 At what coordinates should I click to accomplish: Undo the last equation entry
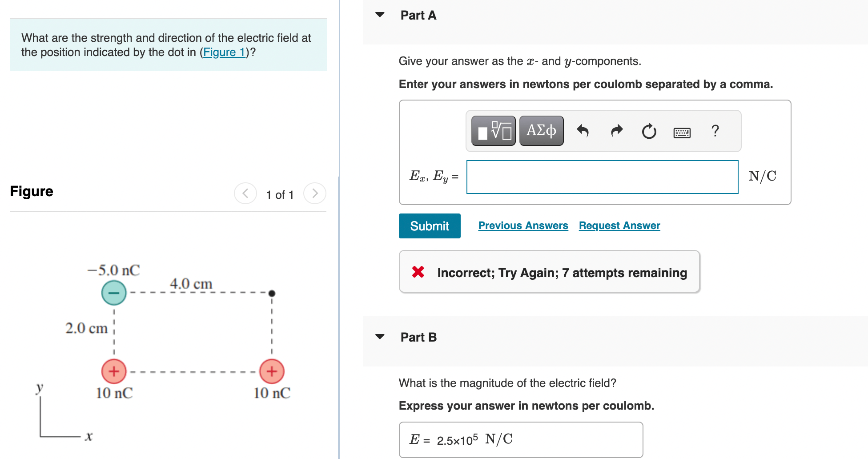pyautogui.click(x=583, y=130)
